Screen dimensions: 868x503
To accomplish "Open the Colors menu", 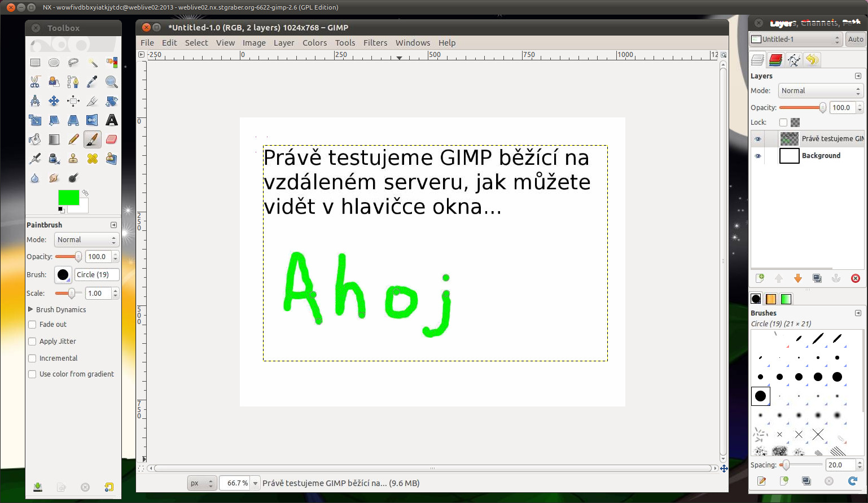I will (x=314, y=43).
